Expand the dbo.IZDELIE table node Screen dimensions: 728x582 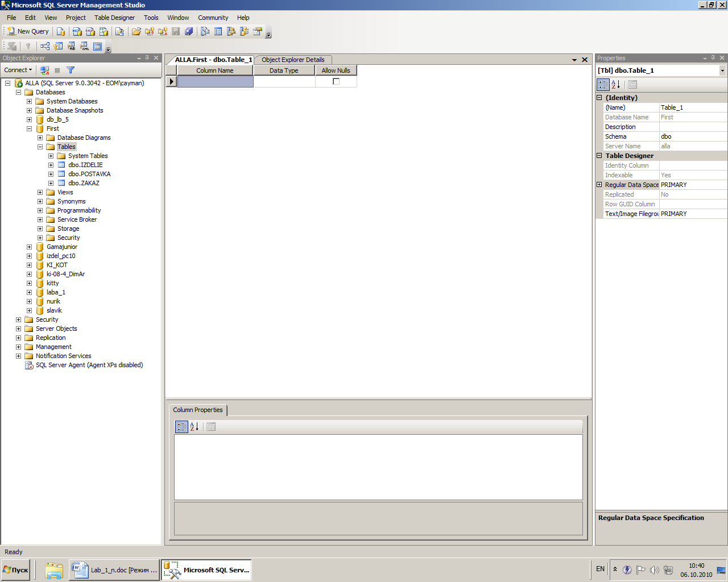pyautogui.click(x=51, y=165)
